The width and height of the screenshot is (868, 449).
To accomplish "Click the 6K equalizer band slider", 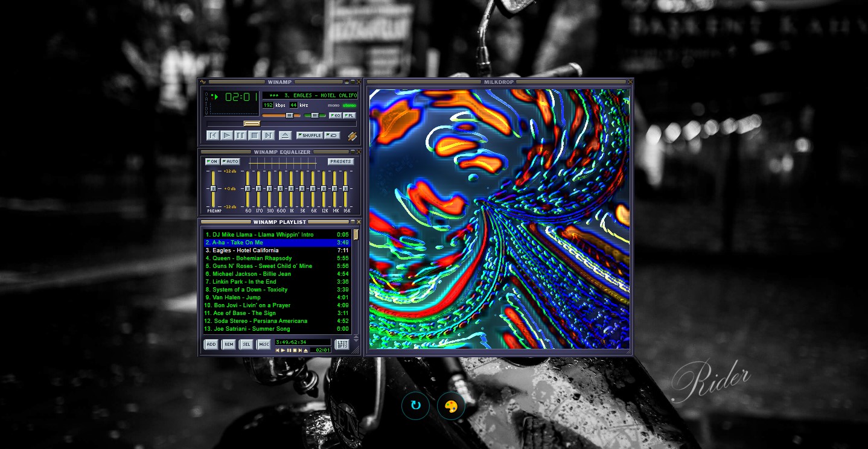I will (x=313, y=189).
